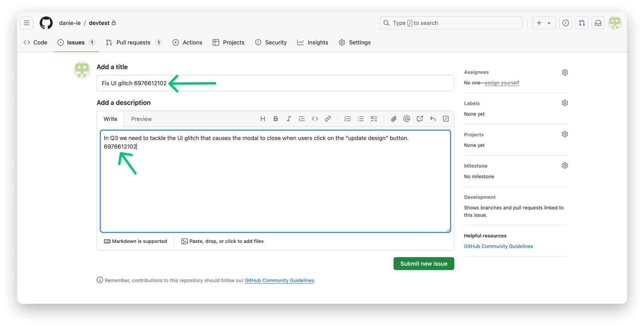
Task: Click the Submit new issue button
Action: click(424, 263)
